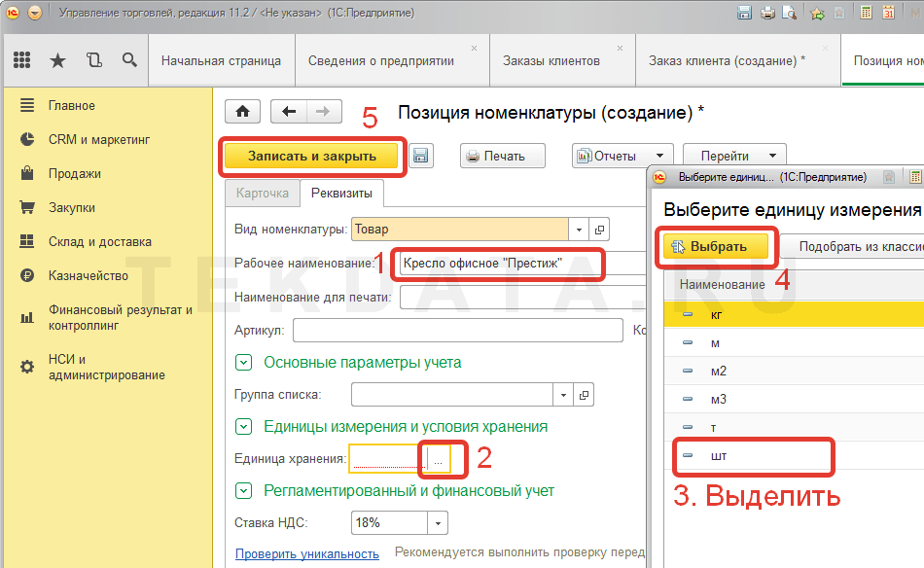This screenshot has width=924, height=568.
Task: Click the Печать button
Action: 503,157
